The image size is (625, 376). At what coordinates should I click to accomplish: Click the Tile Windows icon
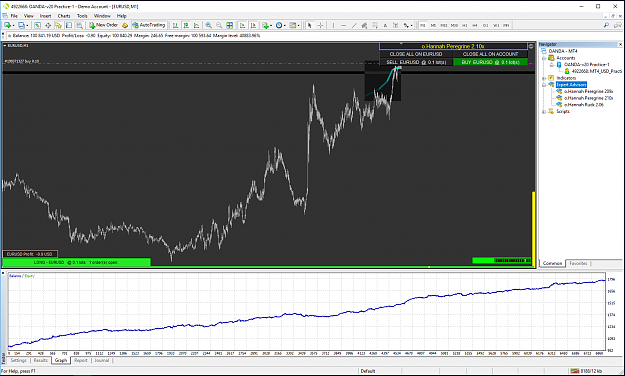click(230, 25)
